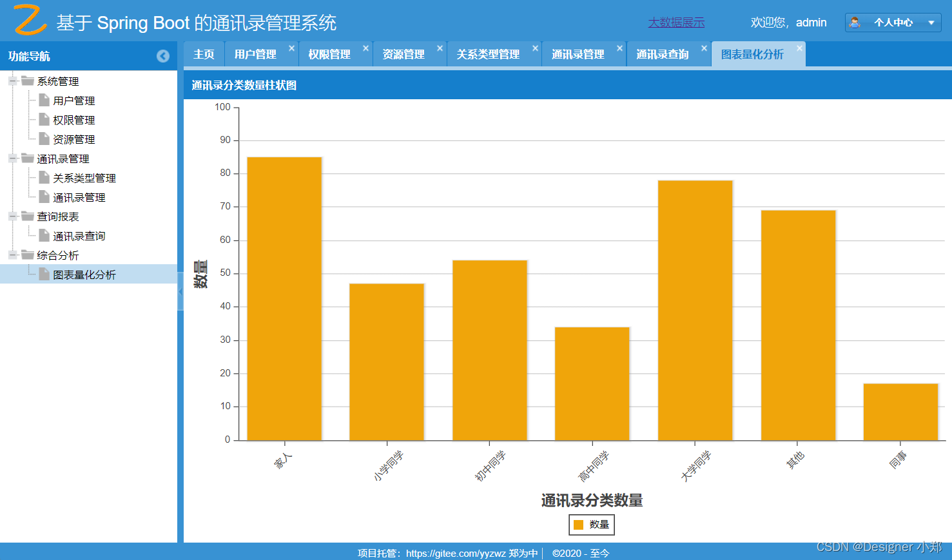Close the 关系类型管理 tab
The height and width of the screenshot is (560, 952).
coord(535,48)
